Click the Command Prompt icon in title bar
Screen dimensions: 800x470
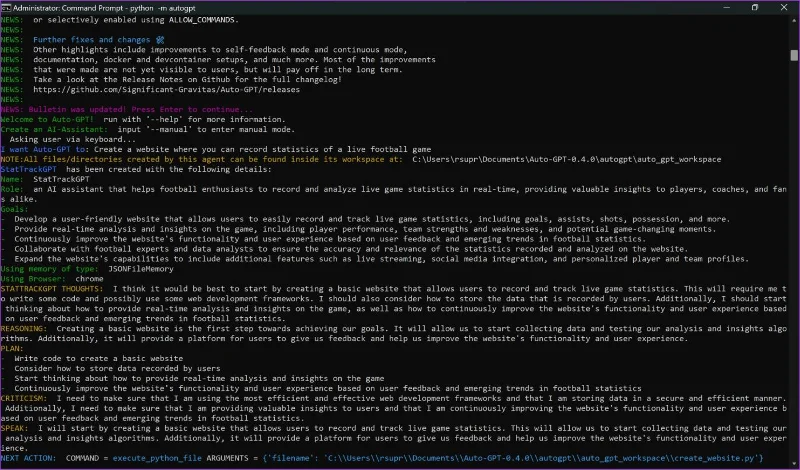6,8
